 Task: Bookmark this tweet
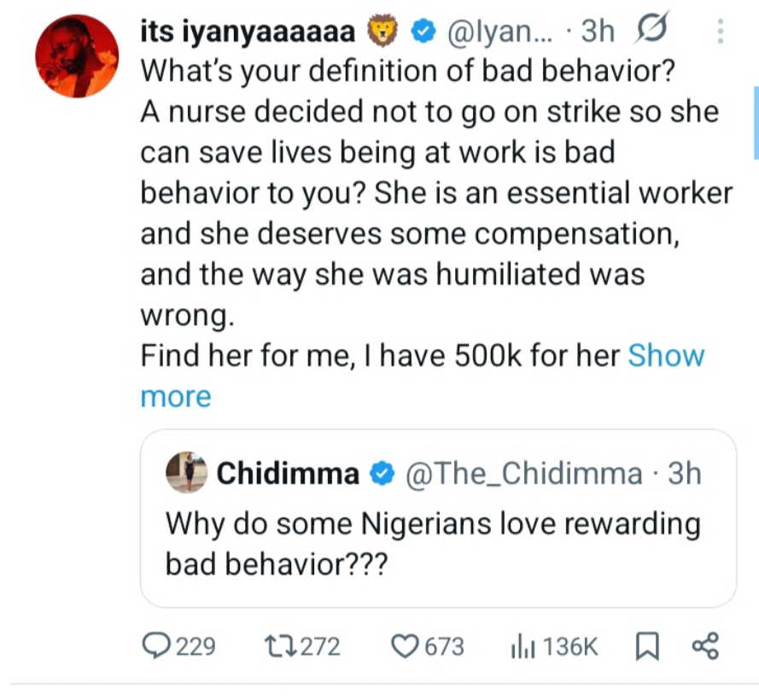point(648,647)
